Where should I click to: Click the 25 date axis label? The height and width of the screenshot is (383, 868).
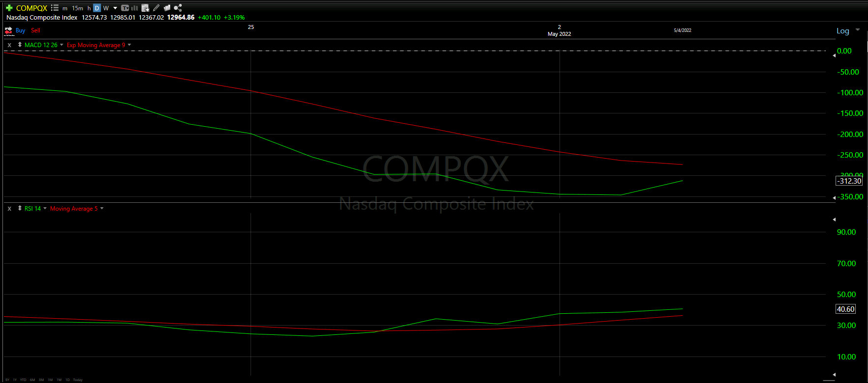[251, 27]
